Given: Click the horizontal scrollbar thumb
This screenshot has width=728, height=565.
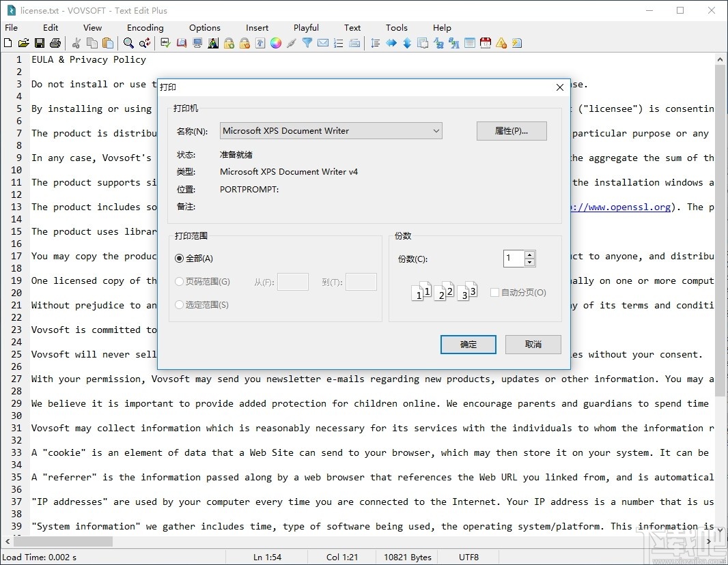Looking at the screenshot, I should (64, 541).
